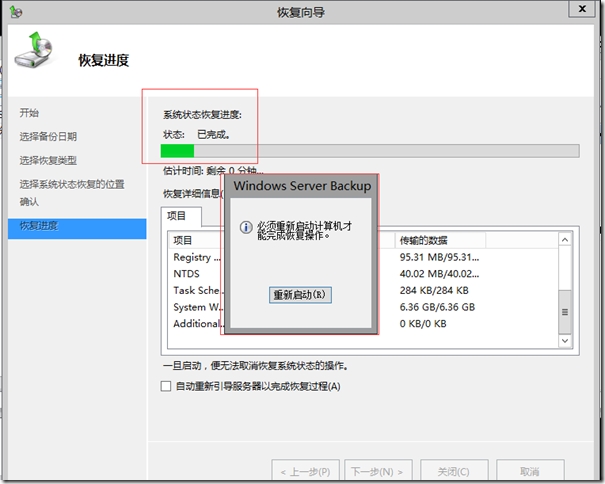Click the 取消 button
This screenshot has height=484, width=605.
point(530,471)
